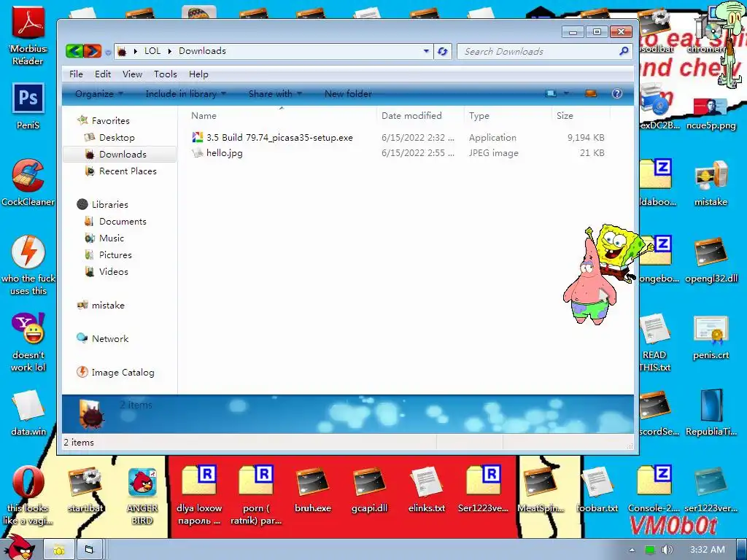The image size is (747, 560).
Task: Click the data.win desktop file icon
Action: [x=28, y=413]
